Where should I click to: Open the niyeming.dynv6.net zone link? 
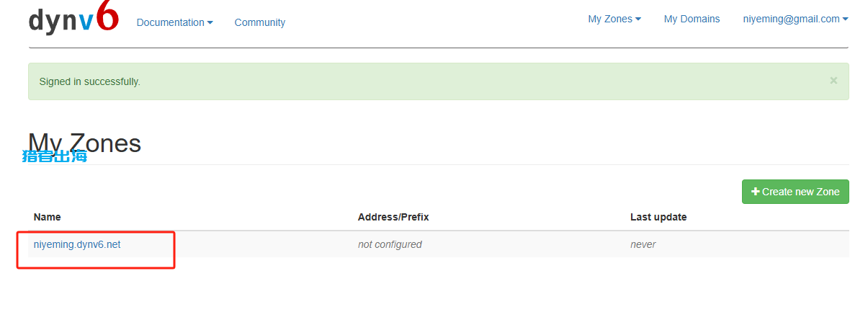pos(77,244)
